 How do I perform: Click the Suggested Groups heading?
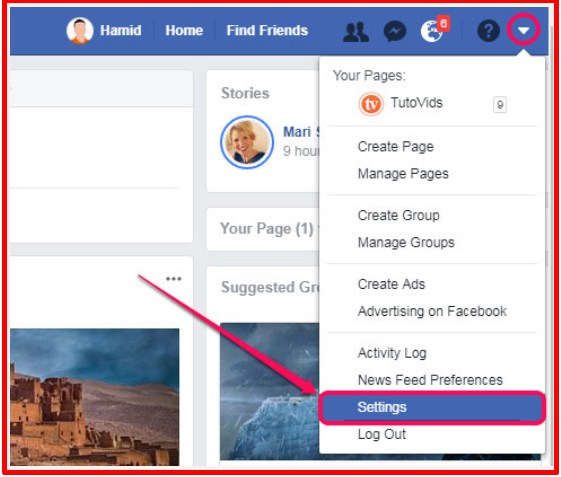(270, 288)
